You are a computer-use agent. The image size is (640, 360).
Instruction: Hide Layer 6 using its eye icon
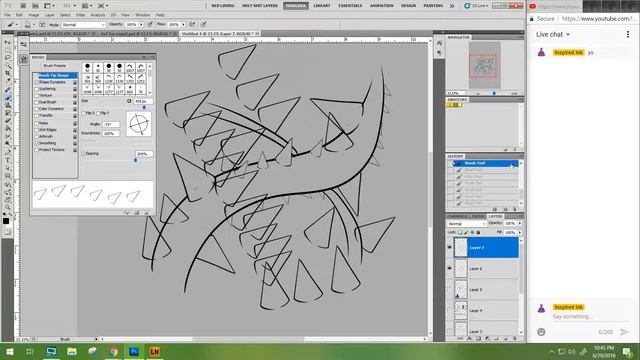pyautogui.click(x=449, y=268)
